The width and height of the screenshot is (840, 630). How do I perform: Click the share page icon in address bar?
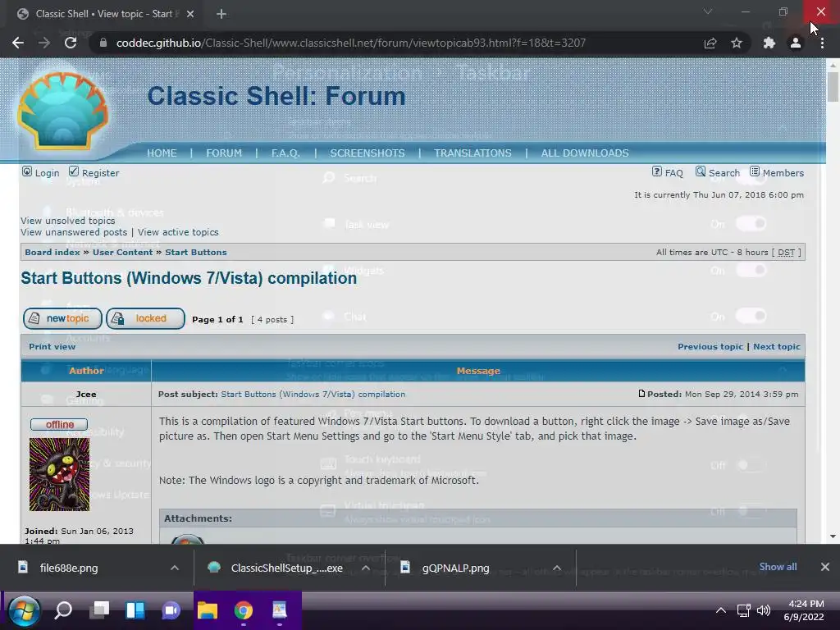tap(710, 43)
